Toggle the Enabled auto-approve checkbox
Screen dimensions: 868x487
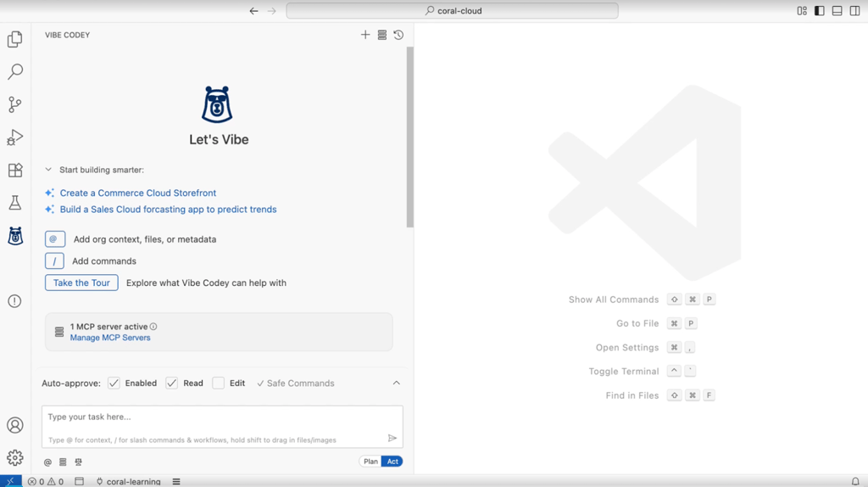pyautogui.click(x=114, y=383)
